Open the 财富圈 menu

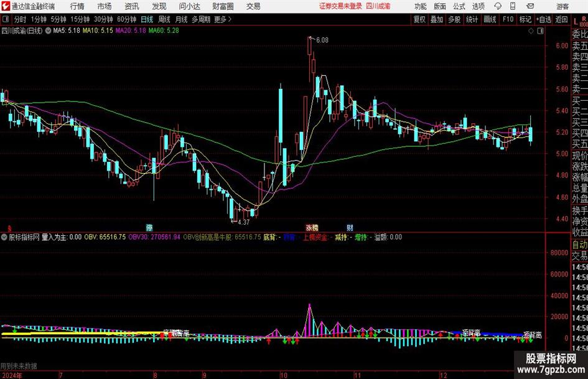[x=223, y=6]
